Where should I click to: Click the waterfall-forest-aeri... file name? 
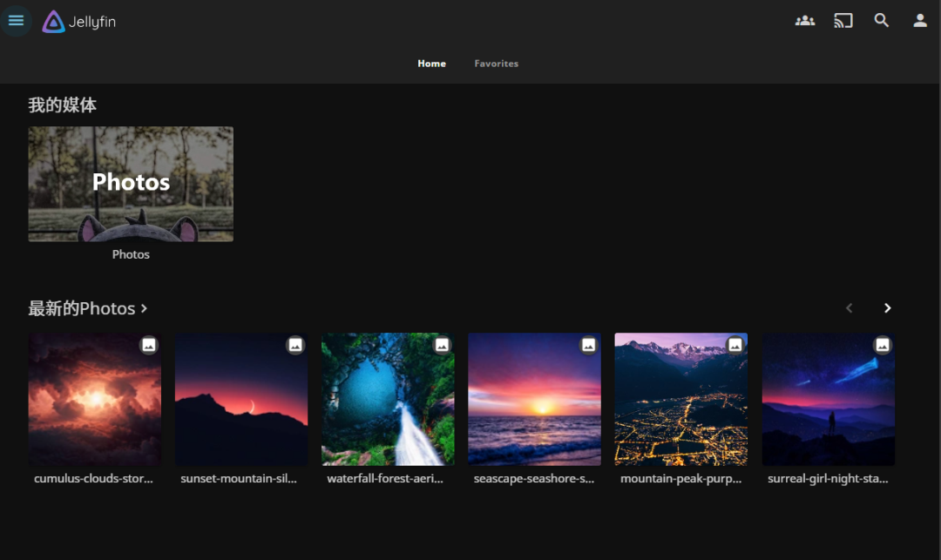point(385,478)
